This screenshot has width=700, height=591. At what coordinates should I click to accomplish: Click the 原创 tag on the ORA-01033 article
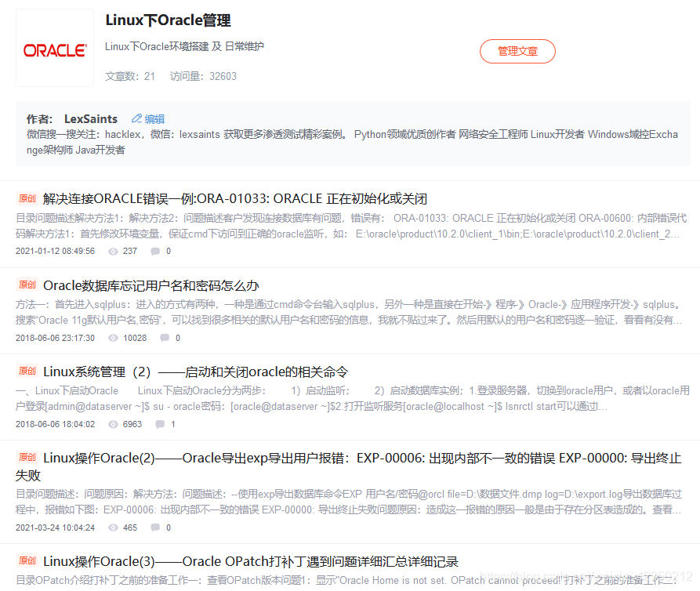(27, 198)
